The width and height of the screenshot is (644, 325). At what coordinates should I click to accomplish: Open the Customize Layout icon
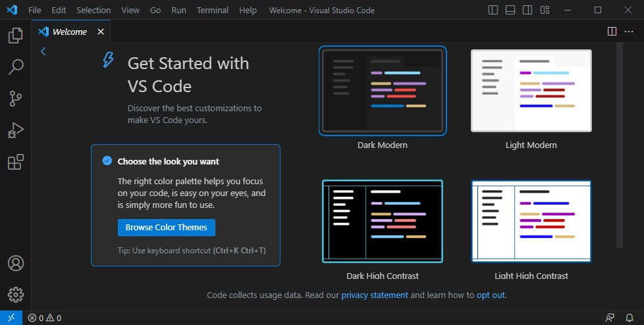(545, 10)
